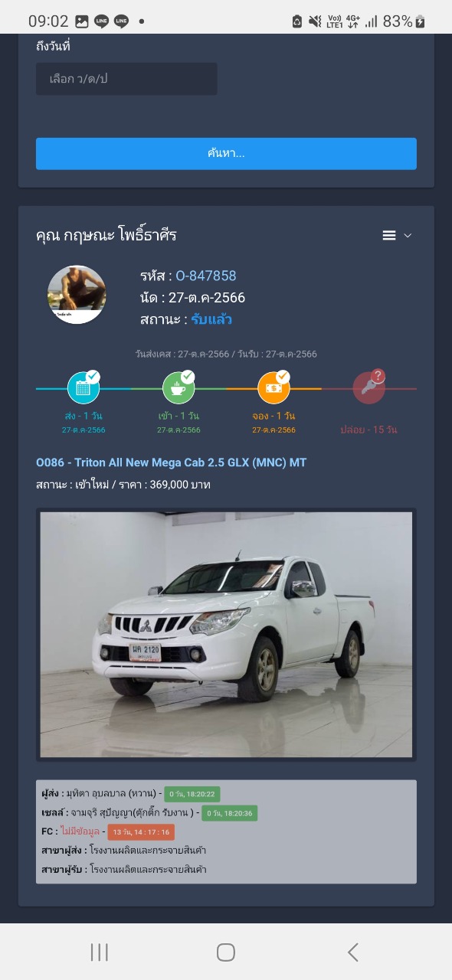Tap the coffee cup 'เข้า' stage icon

[179, 387]
